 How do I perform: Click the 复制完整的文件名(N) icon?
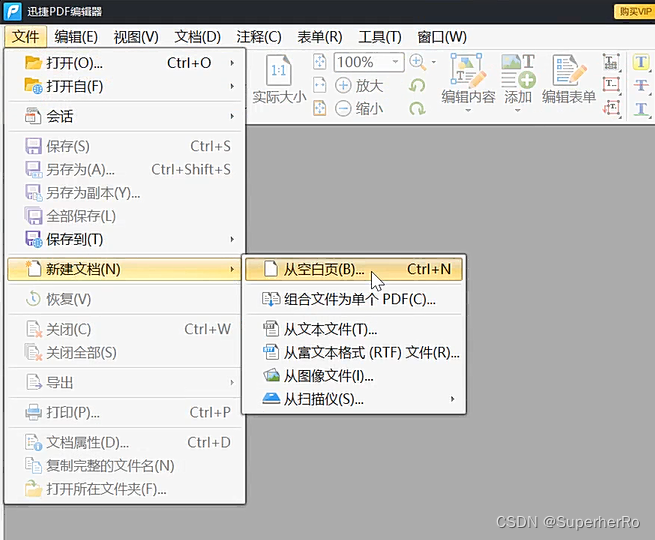click(x=33, y=465)
